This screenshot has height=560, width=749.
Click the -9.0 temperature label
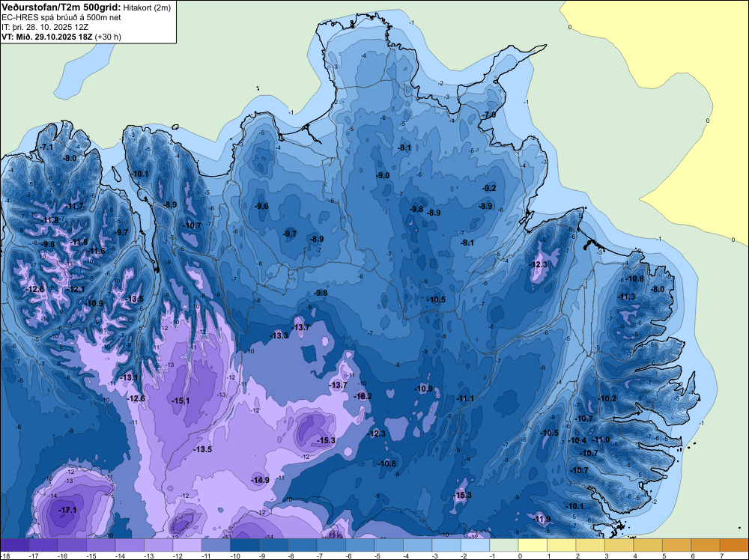pos(382,176)
